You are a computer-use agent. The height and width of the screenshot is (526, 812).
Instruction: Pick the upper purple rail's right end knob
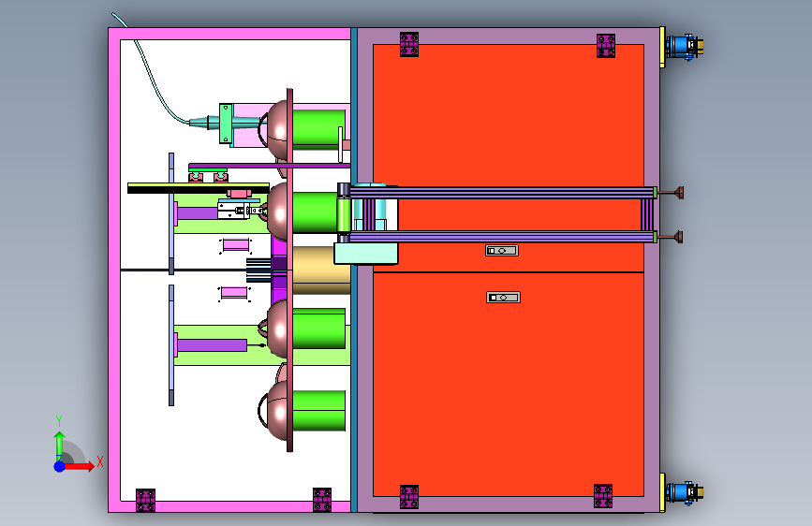click(672, 193)
